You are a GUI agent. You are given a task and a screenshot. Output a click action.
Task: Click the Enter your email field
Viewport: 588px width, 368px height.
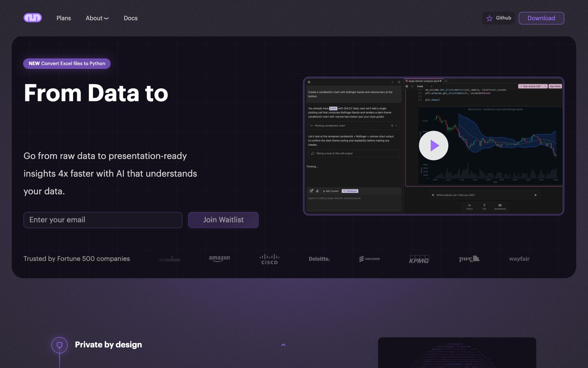103,220
